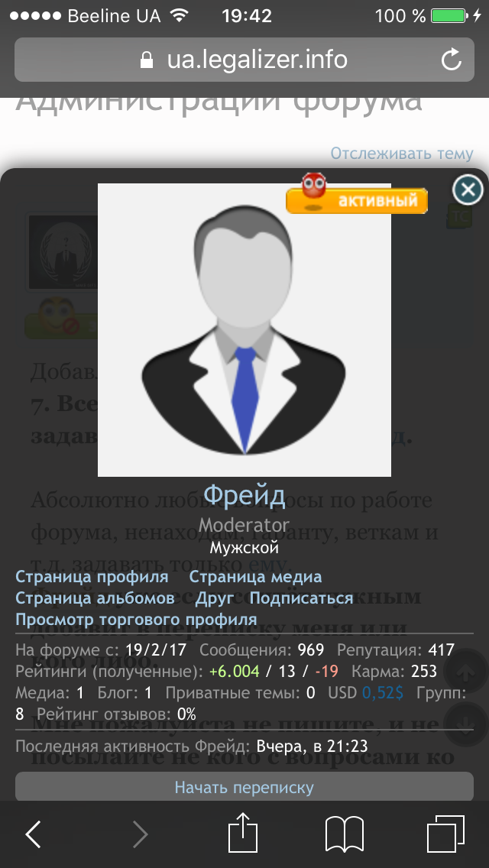Screen dimensions: 489x868
Task: Open Страница альбомов link
Action: coord(96,598)
